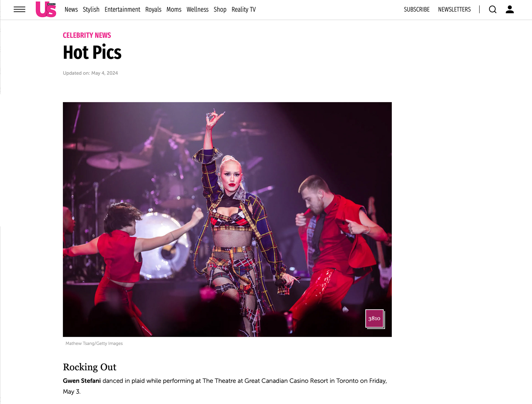Open the hamburger menu icon
The width and height of the screenshot is (532, 404).
[x=19, y=9]
